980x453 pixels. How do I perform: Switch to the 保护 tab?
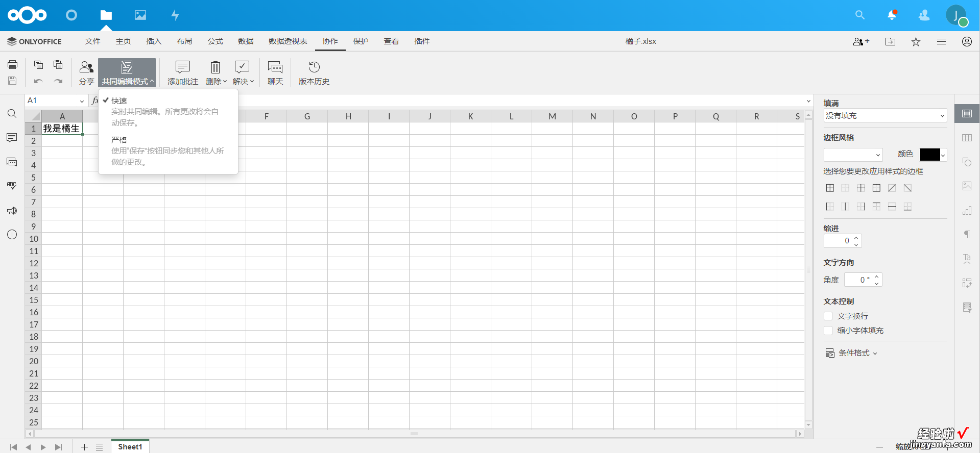click(361, 41)
